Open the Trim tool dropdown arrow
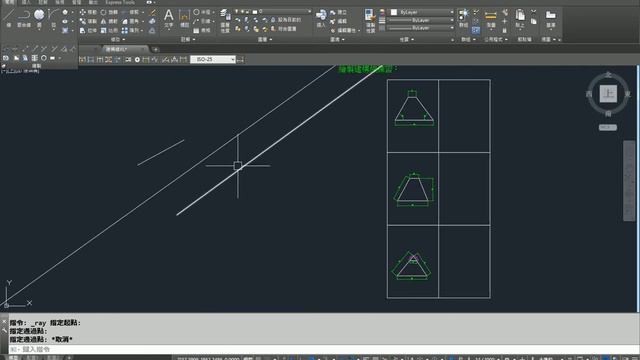Viewport: 640px width, 360px height. (143, 12)
